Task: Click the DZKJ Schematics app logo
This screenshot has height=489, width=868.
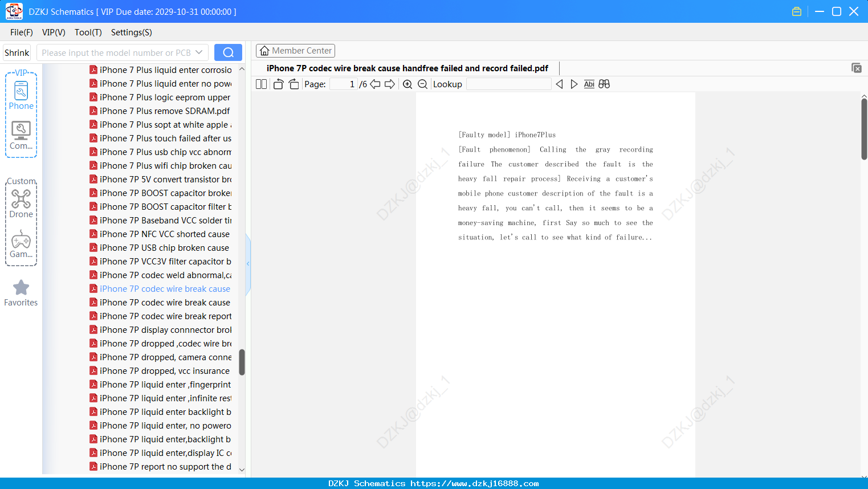Action: point(14,11)
